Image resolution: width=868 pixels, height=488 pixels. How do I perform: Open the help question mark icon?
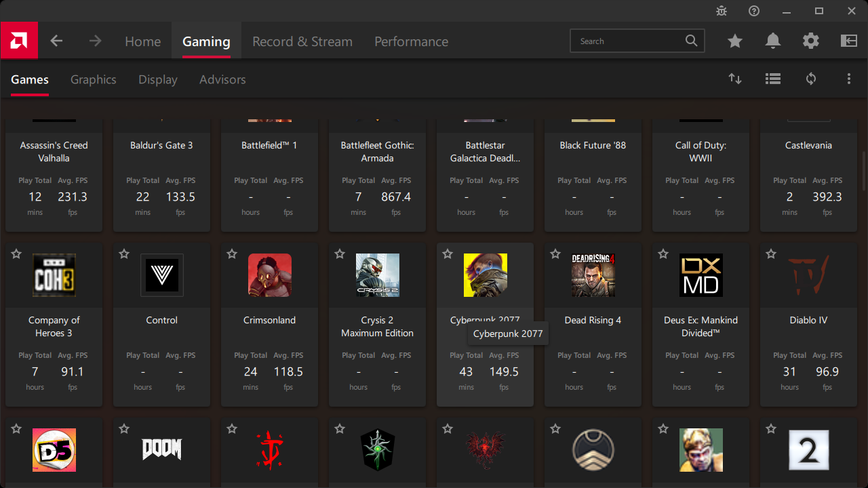(x=754, y=11)
